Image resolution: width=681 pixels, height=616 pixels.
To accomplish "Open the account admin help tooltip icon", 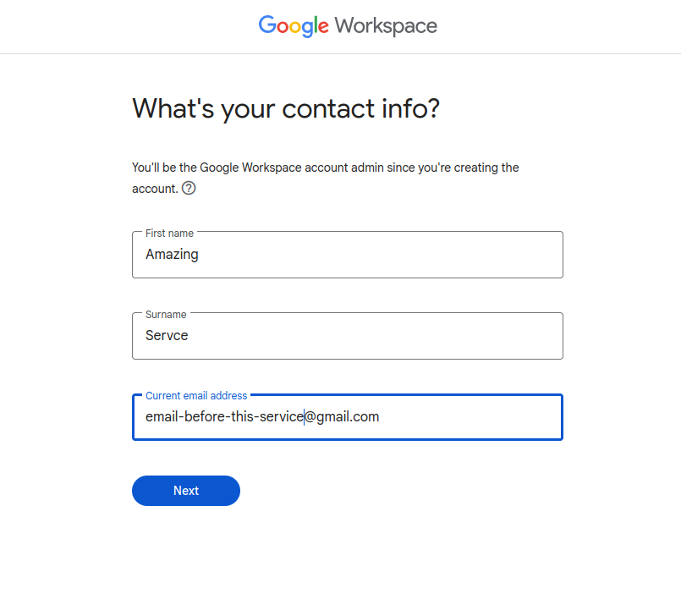I will 189,189.
